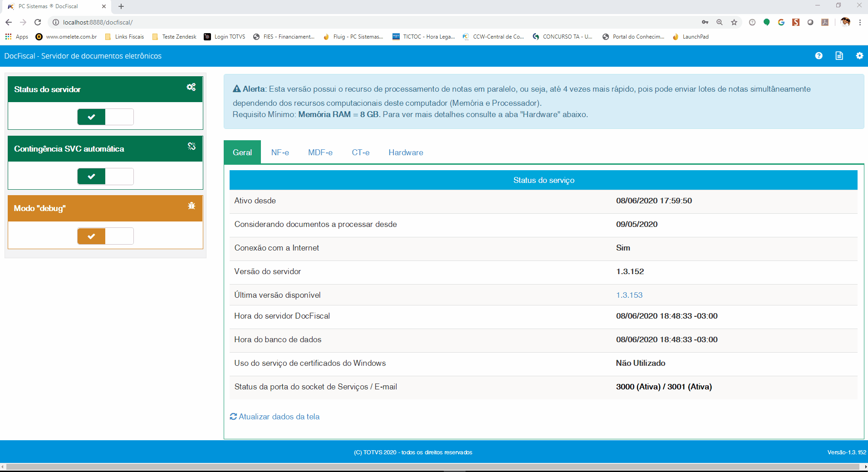This screenshot has height=472, width=868.
Task: Open the LaunchPad bookmark
Action: coord(691,37)
